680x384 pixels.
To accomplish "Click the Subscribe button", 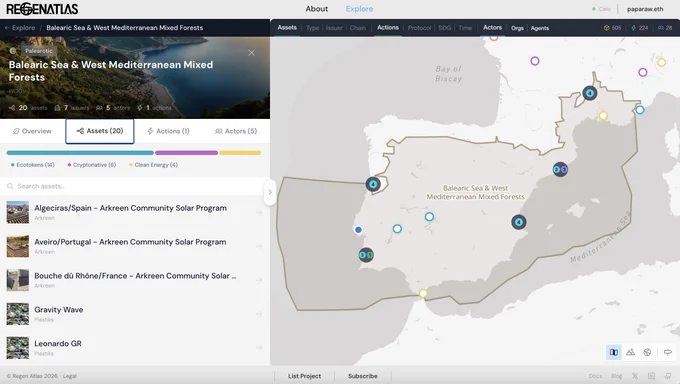I will (x=363, y=376).
